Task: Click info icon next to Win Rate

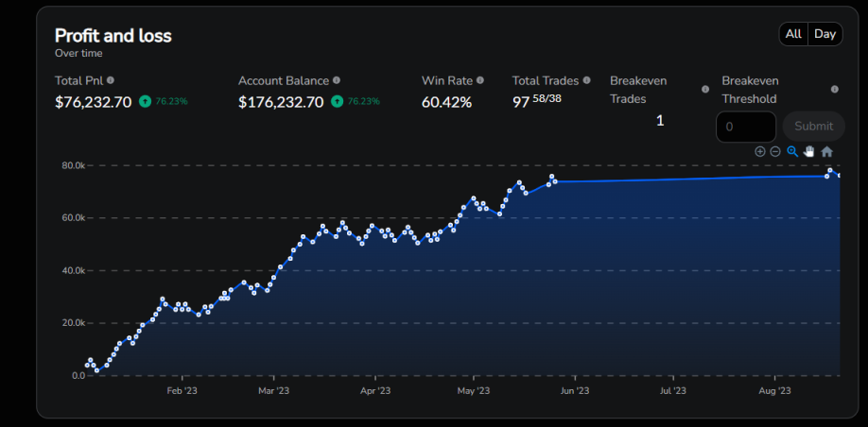Action: [x=480, y=81]
